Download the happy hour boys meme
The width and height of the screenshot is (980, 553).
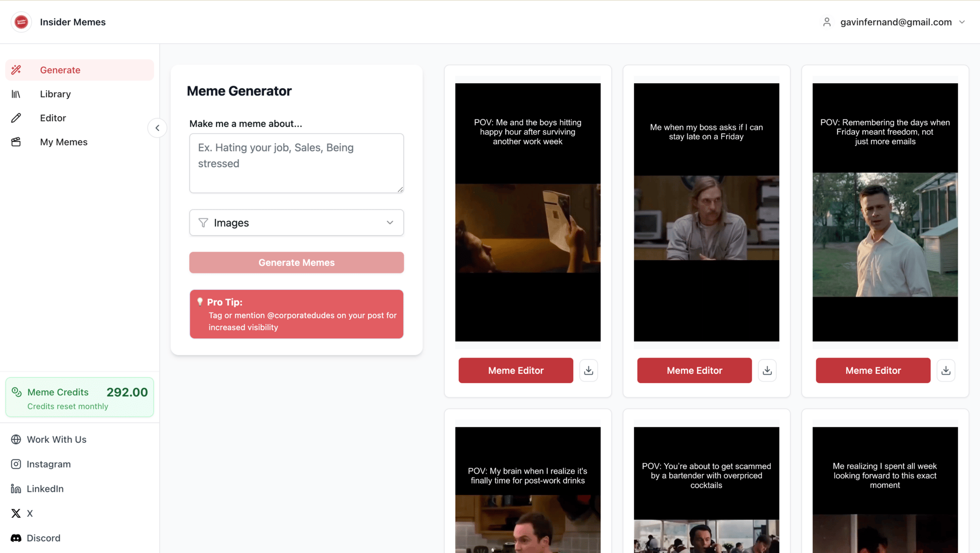(589, 370)
